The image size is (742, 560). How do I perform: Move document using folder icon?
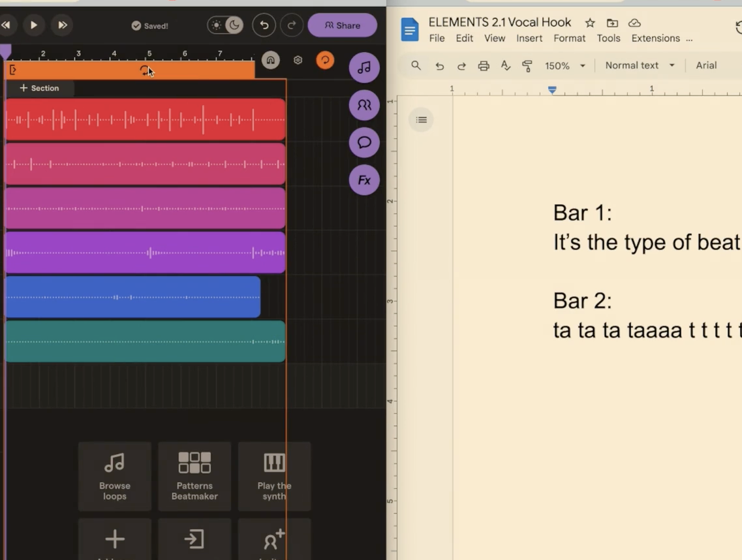pyautogui.click(x=612, y=23)
